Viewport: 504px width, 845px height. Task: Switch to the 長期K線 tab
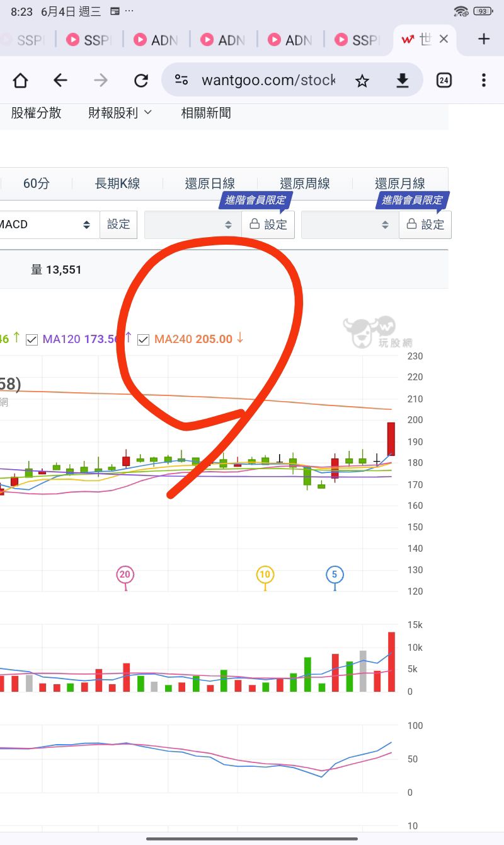tap(117, 184)
